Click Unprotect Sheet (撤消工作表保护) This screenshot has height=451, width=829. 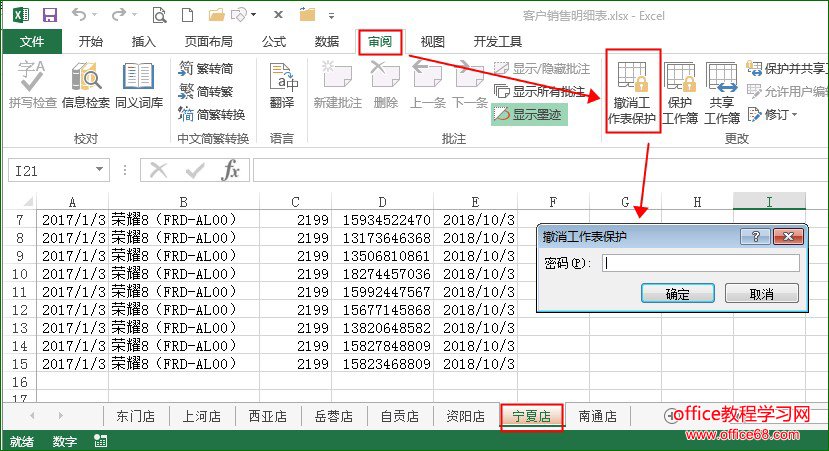632,91
